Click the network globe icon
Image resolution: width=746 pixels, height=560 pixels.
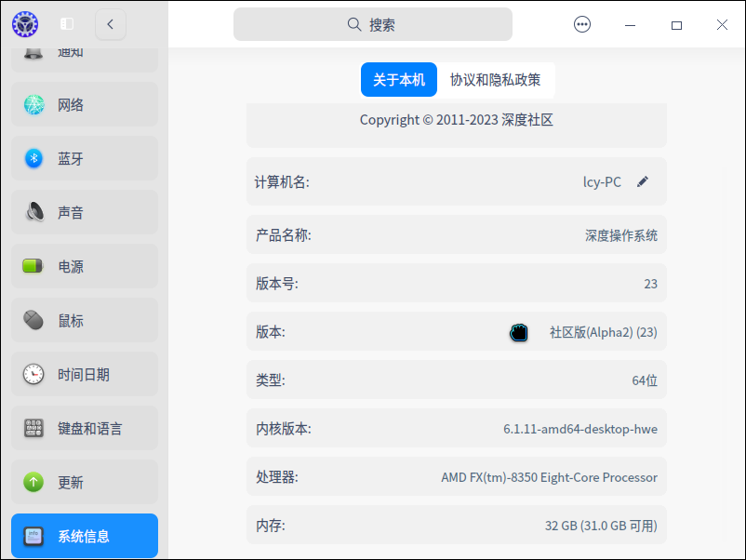pyautogui.click(x=33, y=104)
